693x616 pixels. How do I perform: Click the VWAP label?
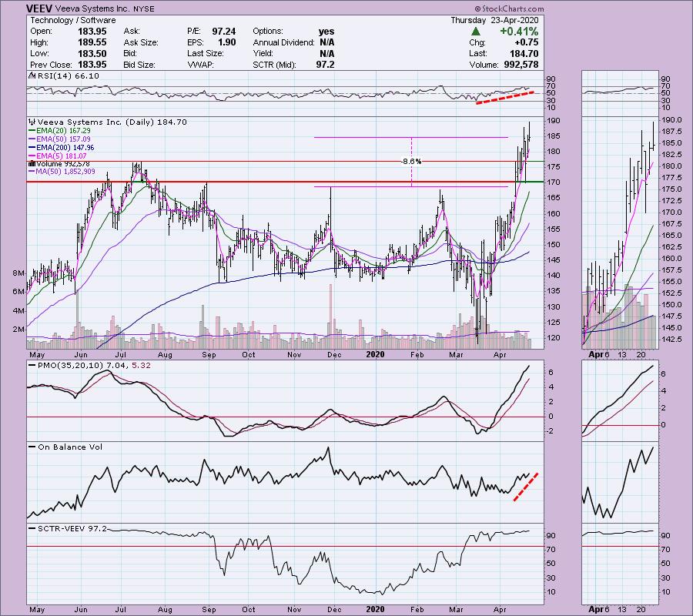point(201,65)
